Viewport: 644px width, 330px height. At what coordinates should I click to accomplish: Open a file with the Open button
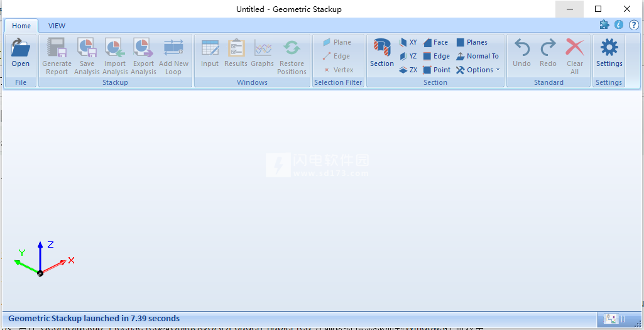click(21, 53)
